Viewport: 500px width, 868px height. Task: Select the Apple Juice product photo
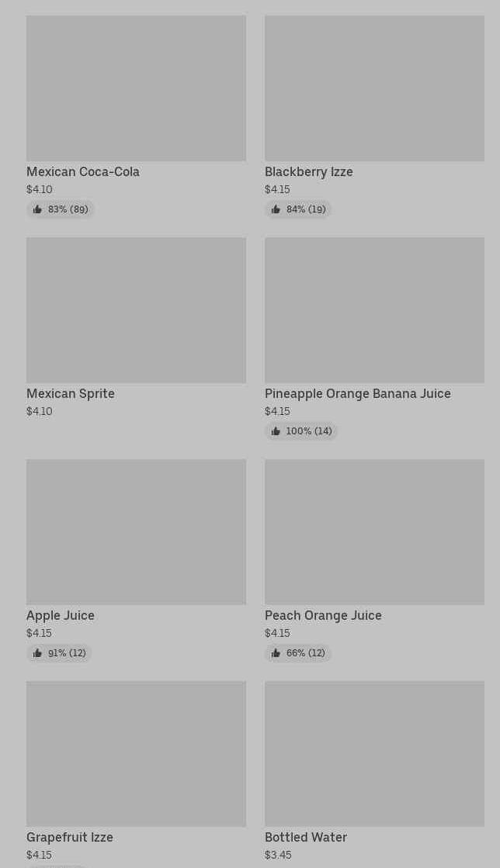pyautogui.click(x=136, y=532)
